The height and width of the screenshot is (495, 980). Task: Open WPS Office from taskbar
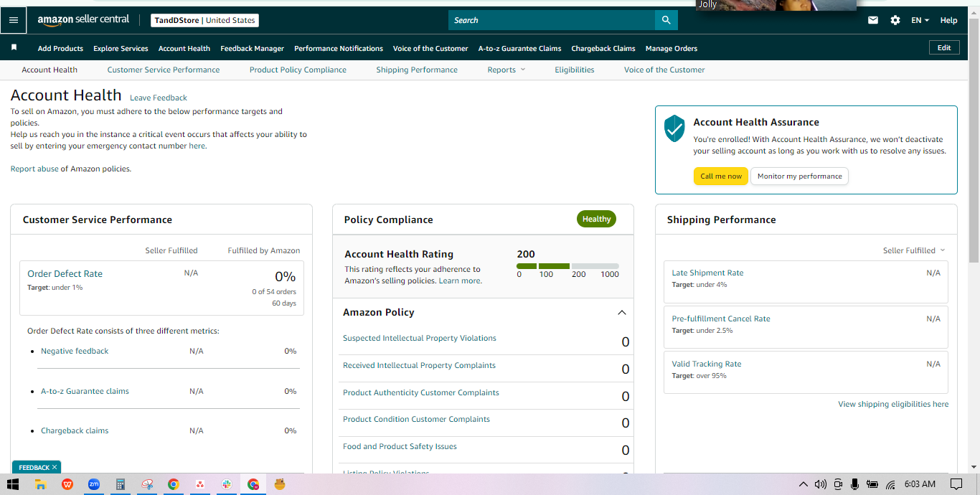tap(67, 484)
